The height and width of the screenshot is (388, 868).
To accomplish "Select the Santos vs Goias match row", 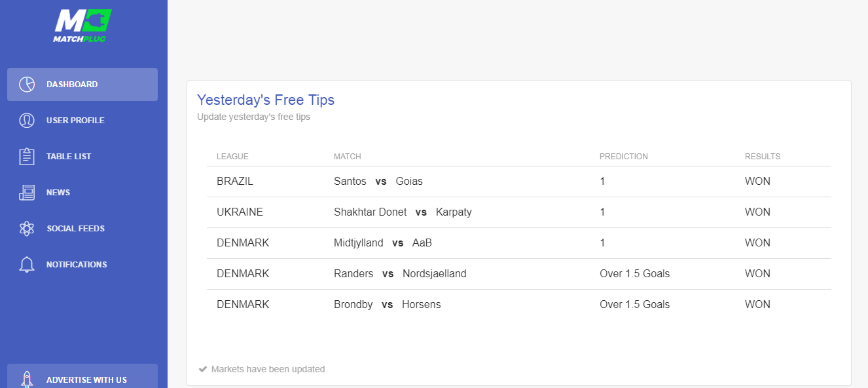I will pyautogui.click(x=519, y=182).
